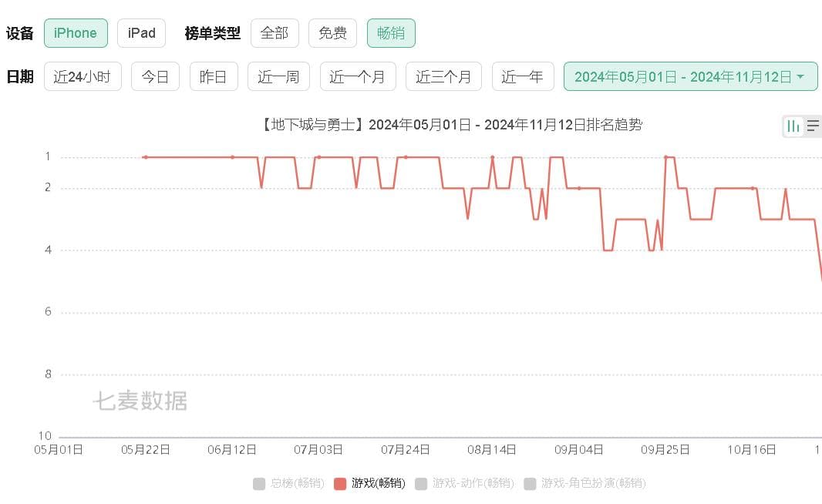
Task: Filter dates to 近一个月
Action: [358, 76]
